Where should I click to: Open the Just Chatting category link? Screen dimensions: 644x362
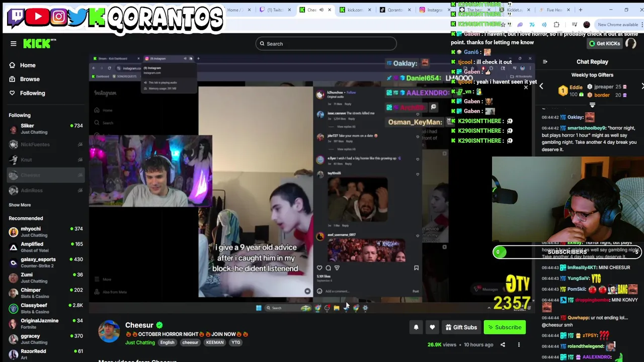[140, 343]
